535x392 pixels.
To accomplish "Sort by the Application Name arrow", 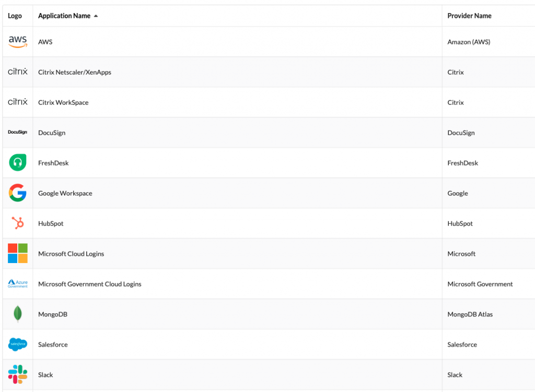I will pyautogui.click(x=96, y=16).
